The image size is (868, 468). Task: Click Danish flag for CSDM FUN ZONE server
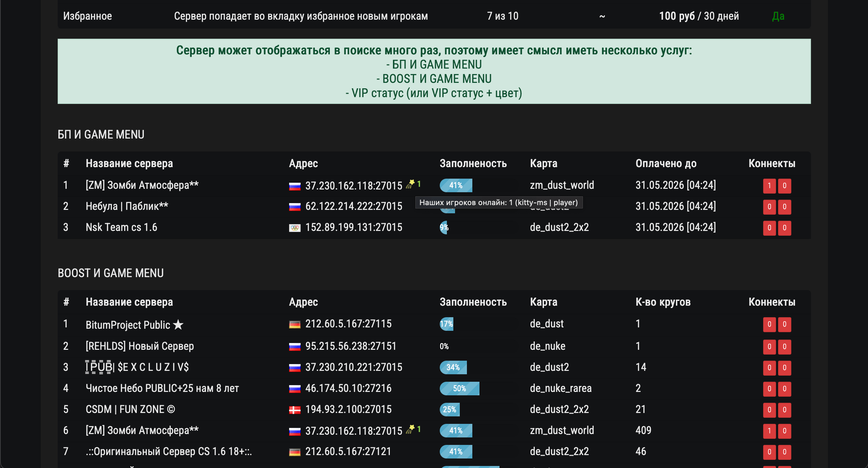[295, 410]
